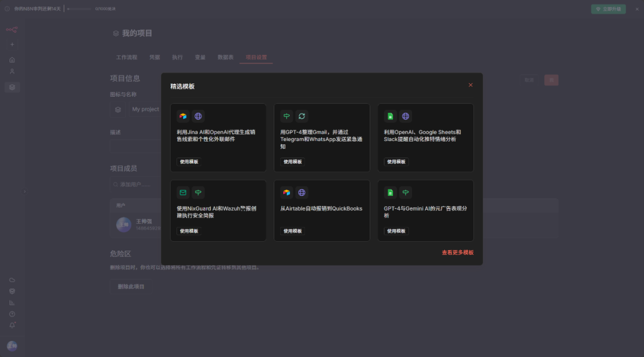
Task: Open the shield icon in the lower sidebar
Action: click(12, 291)
